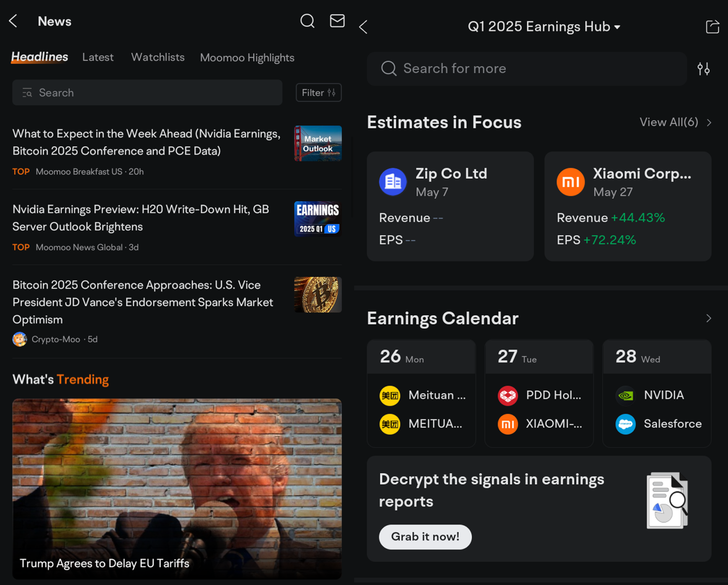The image size is (728, 585).
Task: Open the messages envelope icon
Action: click(x=337, y=21)
